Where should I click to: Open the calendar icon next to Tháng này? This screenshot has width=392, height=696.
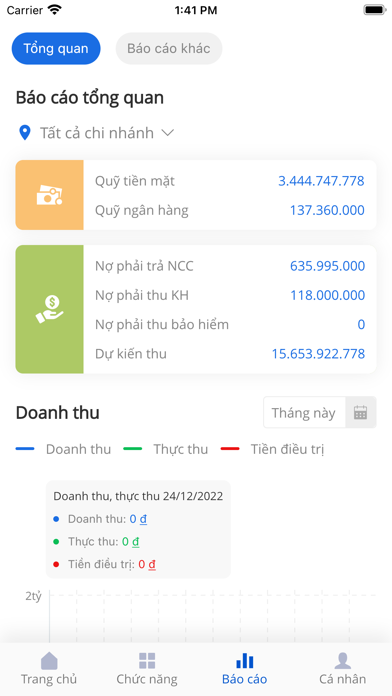coord(360,412)
